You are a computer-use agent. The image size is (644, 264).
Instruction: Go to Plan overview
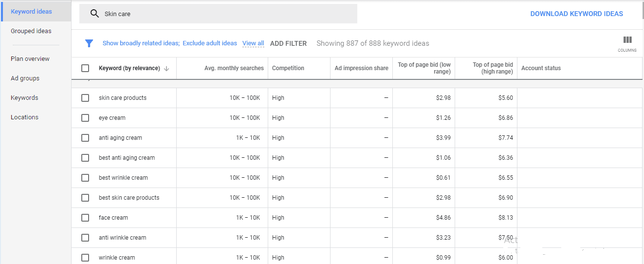[30, 58]
